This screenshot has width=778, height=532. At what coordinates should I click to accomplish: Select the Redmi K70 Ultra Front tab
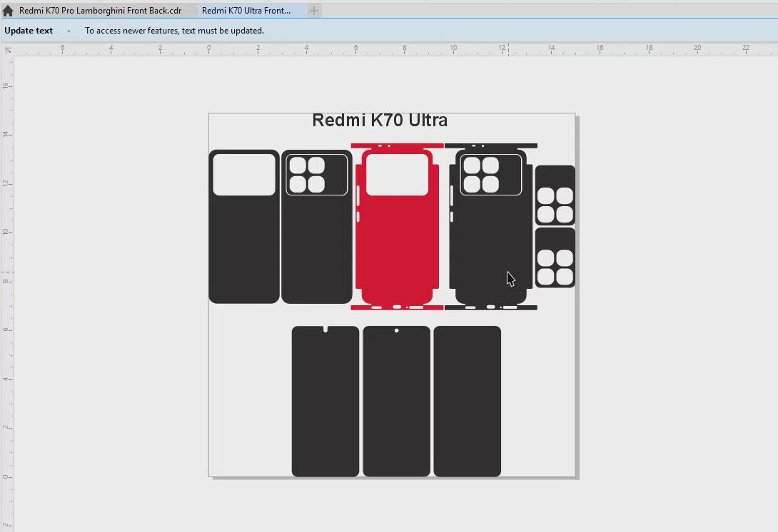tap(246, 11)
